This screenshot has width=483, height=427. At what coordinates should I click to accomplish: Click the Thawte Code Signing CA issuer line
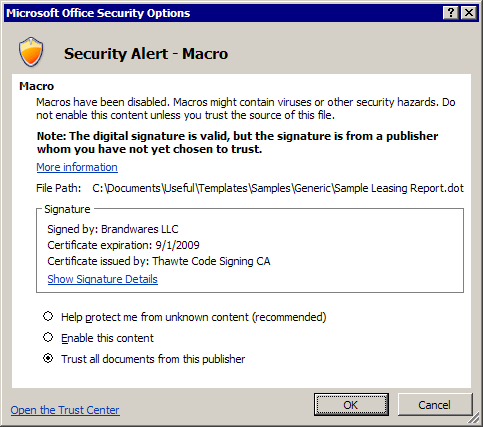point(159,261)
